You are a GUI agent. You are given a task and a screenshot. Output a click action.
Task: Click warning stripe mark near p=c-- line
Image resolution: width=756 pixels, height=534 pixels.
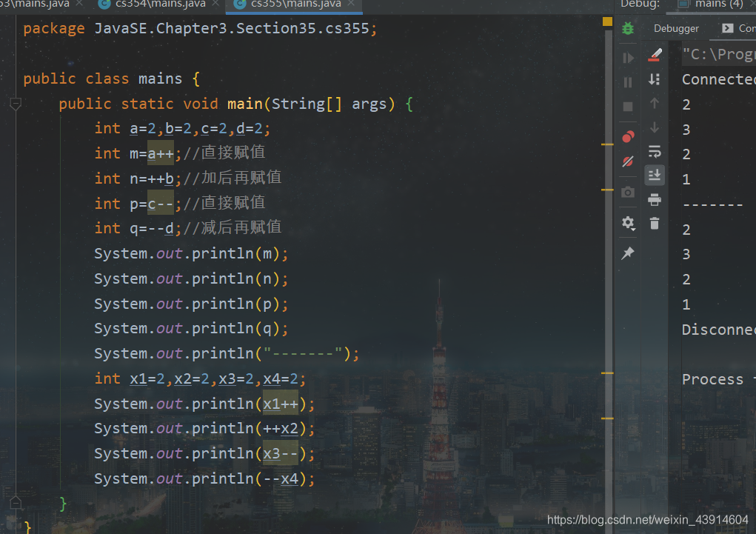pyautogui.click(x=607, y=190)
